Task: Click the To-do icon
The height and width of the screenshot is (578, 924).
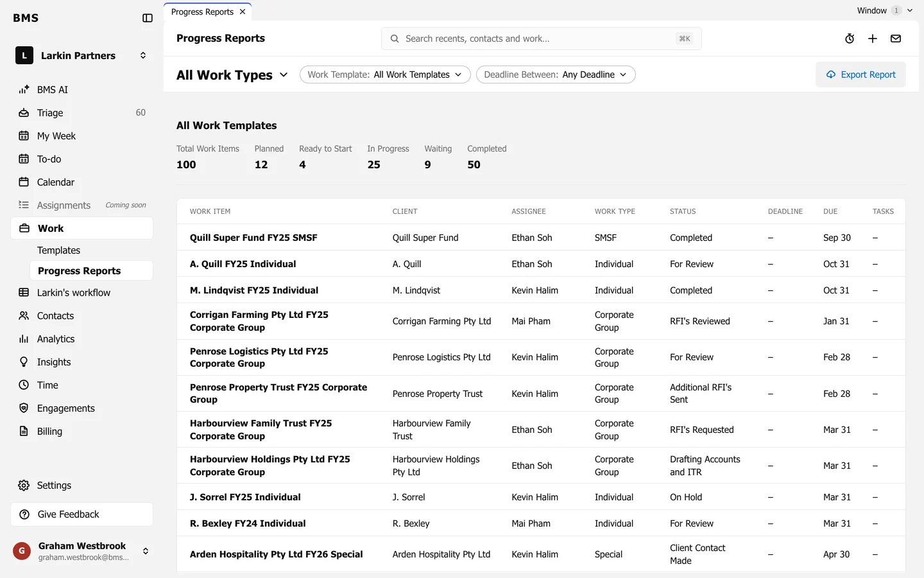Action: coord(24,159)
